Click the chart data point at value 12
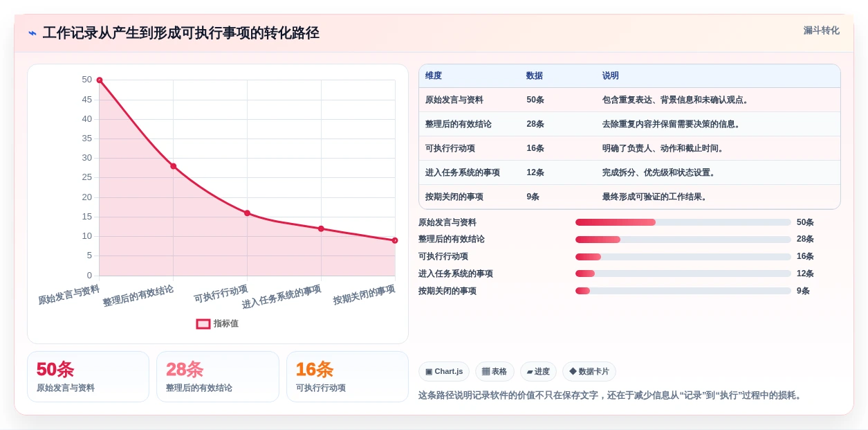 [321, 229]
